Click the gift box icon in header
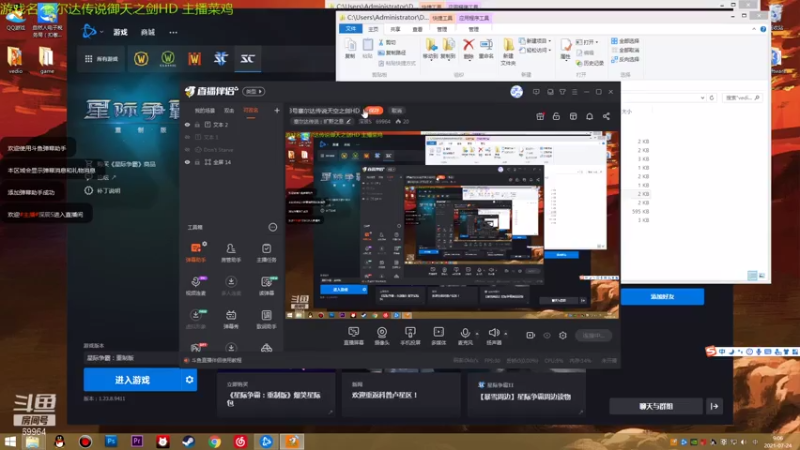Screen dimensions: 800x450 coord(540,116)
